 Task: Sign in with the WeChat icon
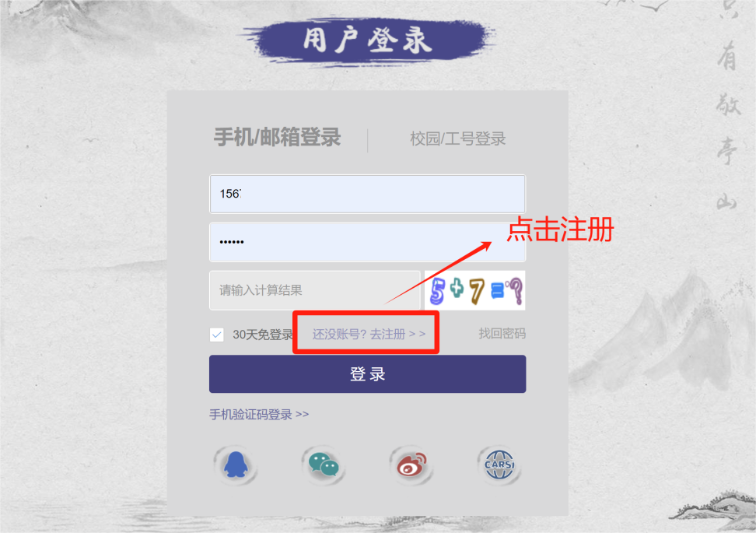tap(323, 465)
